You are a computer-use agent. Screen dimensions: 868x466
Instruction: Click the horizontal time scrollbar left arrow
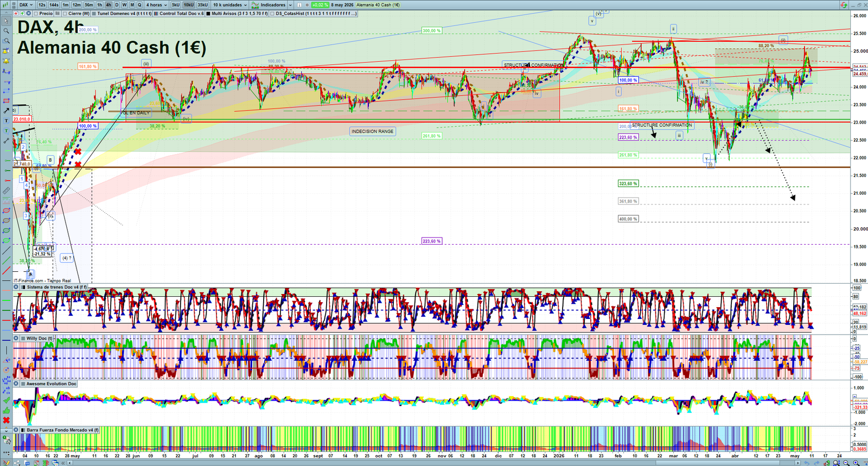pos(69,463)
